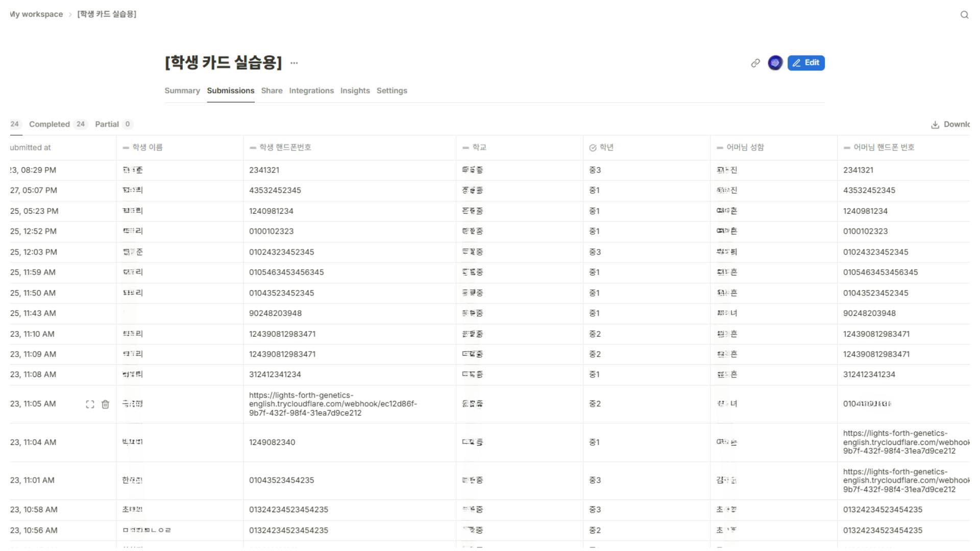Copy form link via chain icon
980x551 pixels.
pos(755,63)
